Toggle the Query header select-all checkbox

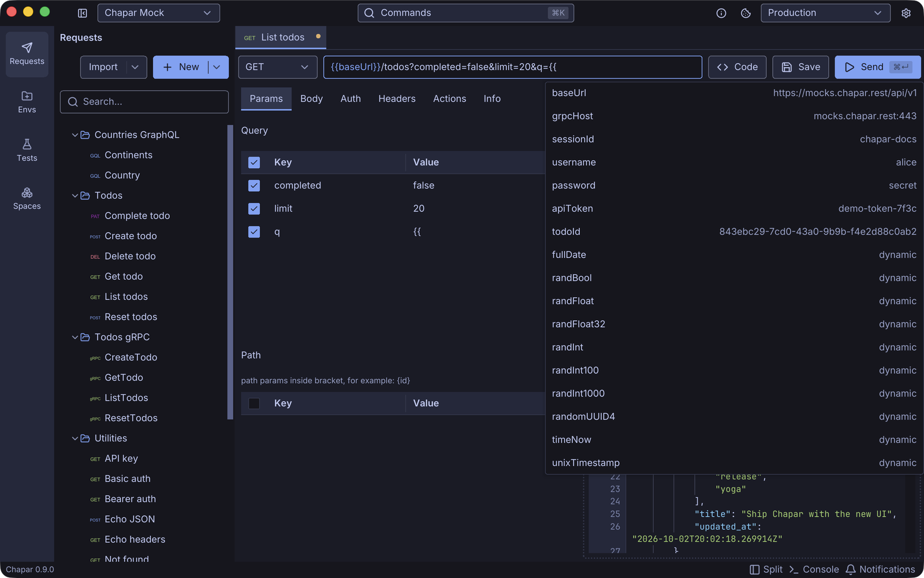tap(254, 162)
